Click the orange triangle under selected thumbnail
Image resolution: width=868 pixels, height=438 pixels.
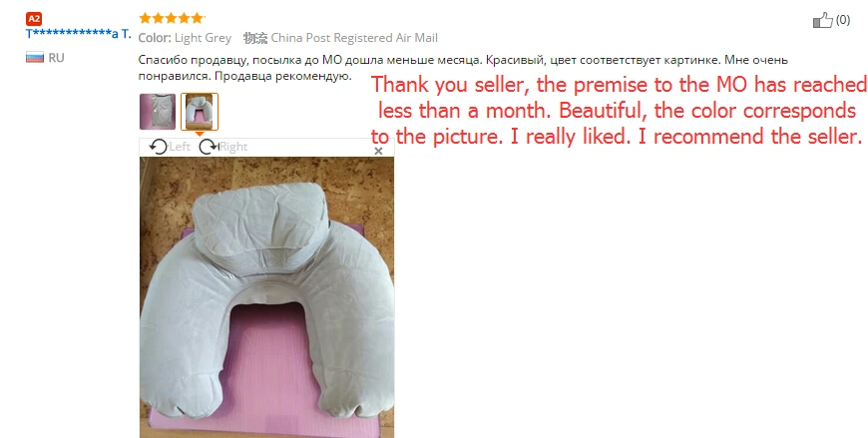pos(200,134)
